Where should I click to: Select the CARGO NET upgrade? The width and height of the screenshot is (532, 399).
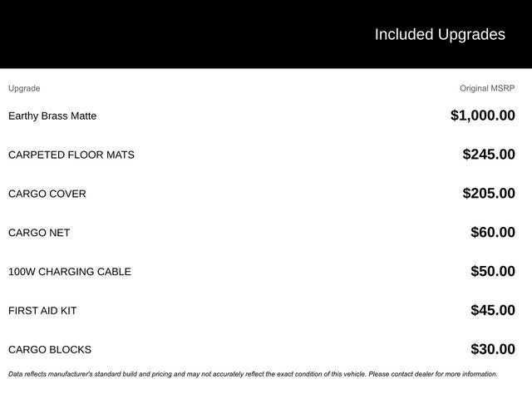coord(39,233)
